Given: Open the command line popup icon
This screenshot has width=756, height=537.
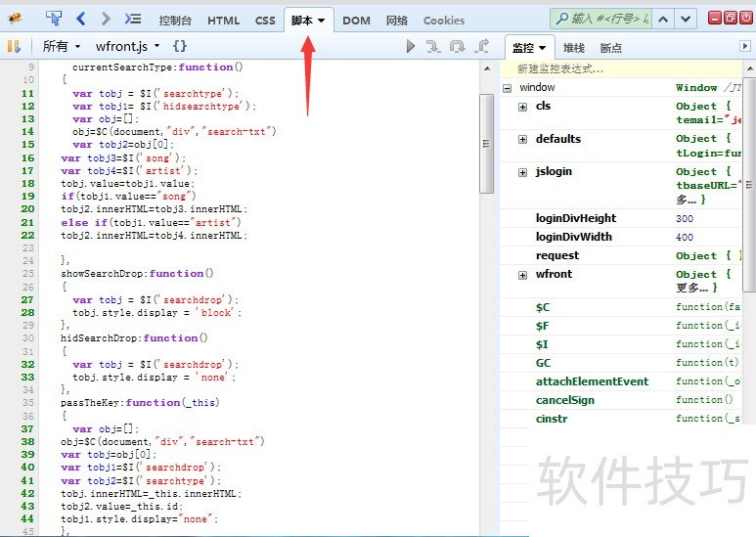Looking at the screenshot, I should (134, 19).
